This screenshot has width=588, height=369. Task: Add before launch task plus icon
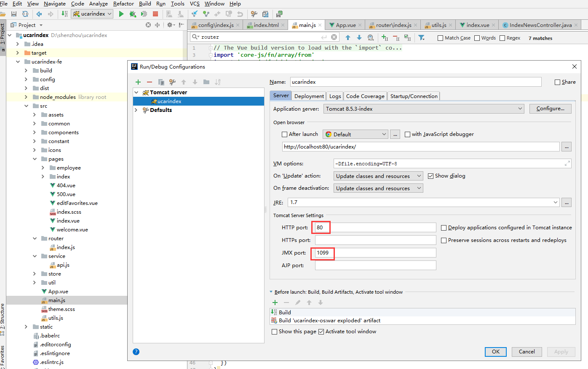coord(275,303)
